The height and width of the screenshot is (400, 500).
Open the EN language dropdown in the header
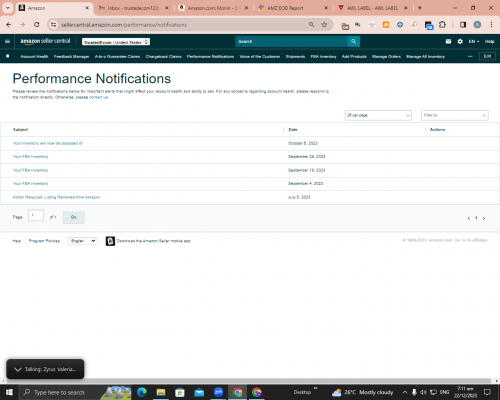point(474,41)
